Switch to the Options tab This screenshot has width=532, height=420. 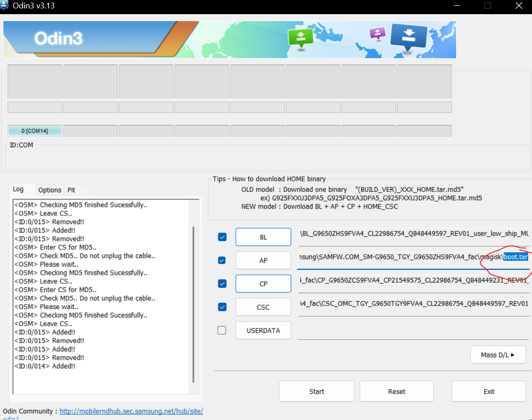tap(49, 190)
